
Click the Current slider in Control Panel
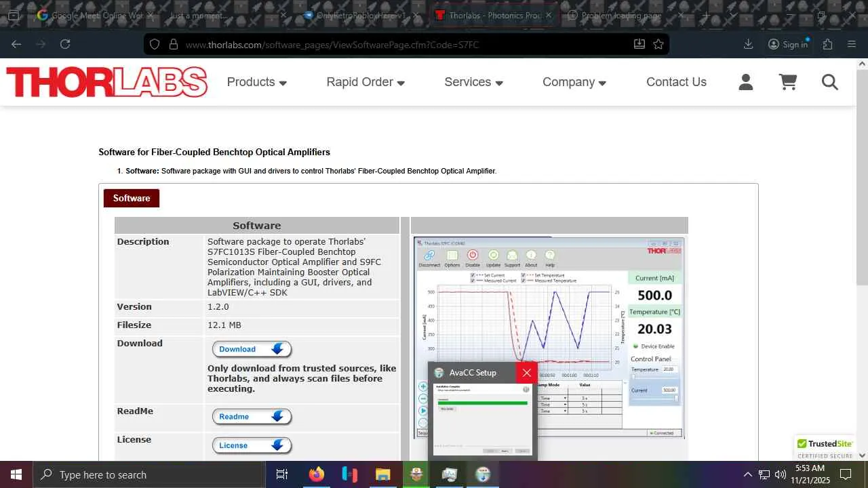click(654, 398)
